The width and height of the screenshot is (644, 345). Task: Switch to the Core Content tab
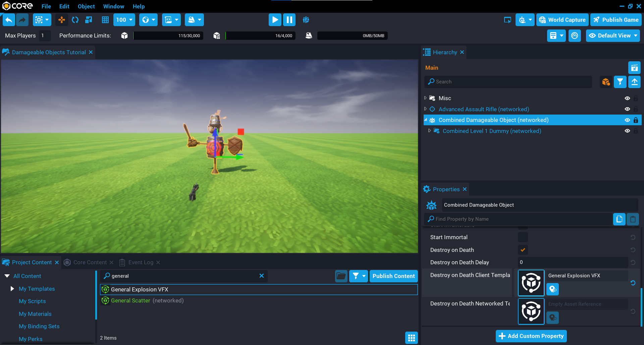pyautogui.click(x=90, y=262)
